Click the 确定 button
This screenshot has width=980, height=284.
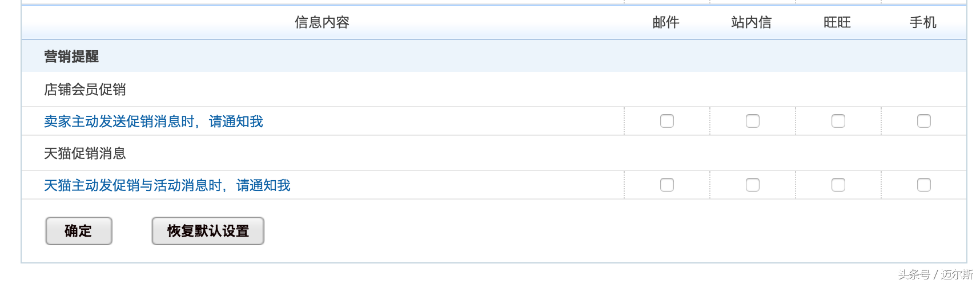tap(78, 231)
